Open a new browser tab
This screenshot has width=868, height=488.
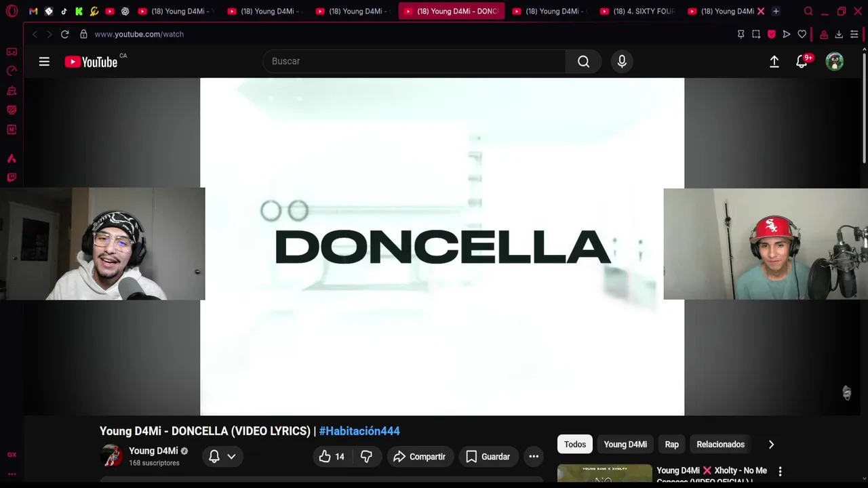point(776,12)
